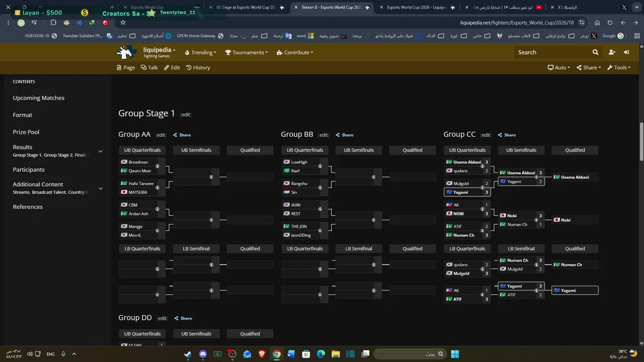The height and width of the screenshot is (362, 644).
Task: Click the Share button next to Group DD
Action: pyautogui.click(x=183, y=318)
